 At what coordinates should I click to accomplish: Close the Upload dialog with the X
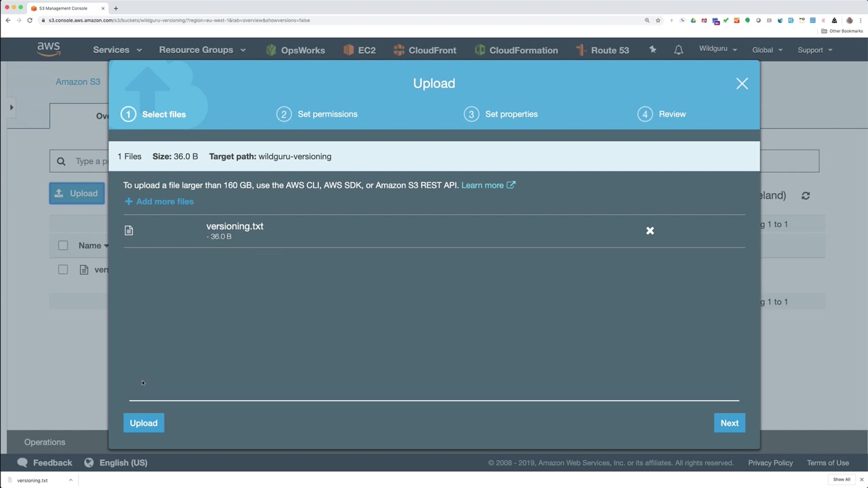point(742,83)
